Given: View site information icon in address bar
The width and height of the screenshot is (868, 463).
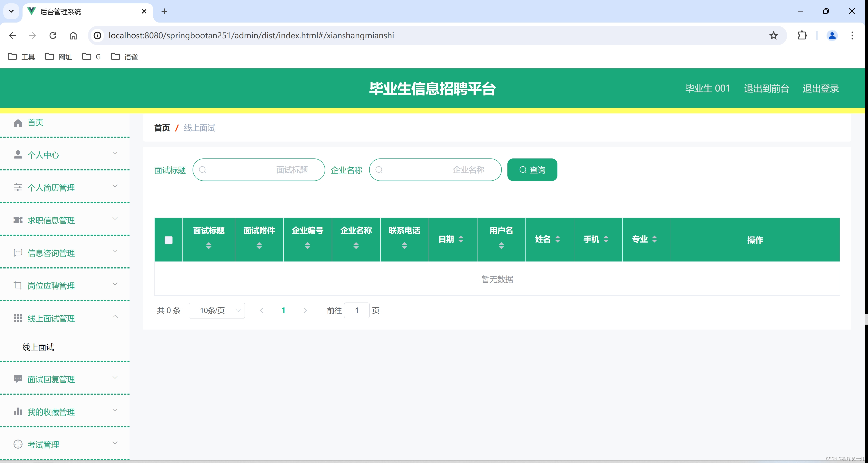Looking at the screenshot, I should 97,35.
